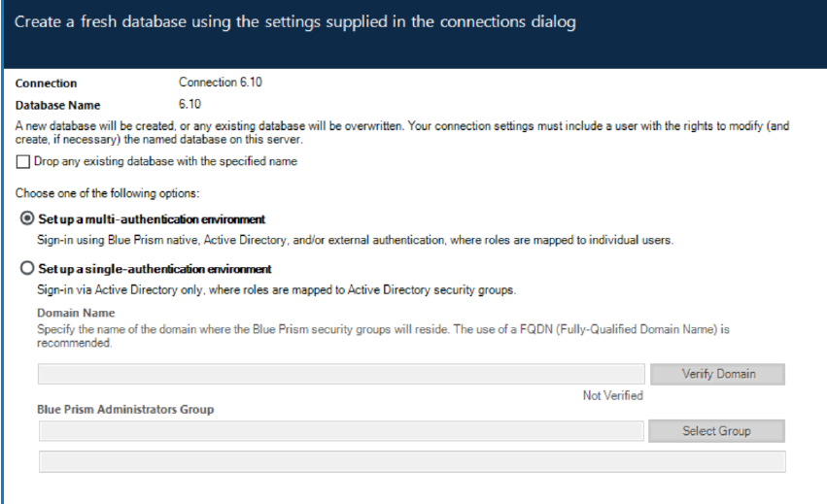Click the 'Sign-in using Blue Prism native' description

tap(355, 240)
